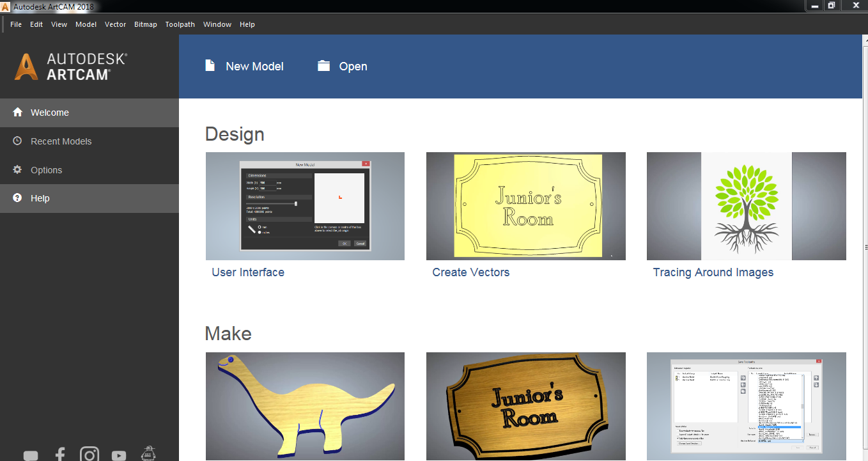Click the Autodesk ArtCAM logo
The height and width of the screenshot is (461, 868).
coord(71,66)
